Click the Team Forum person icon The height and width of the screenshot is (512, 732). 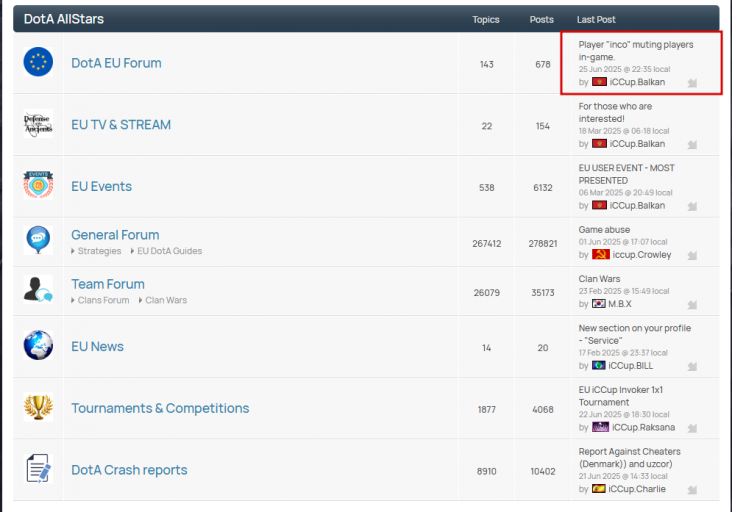[x=38, y=289]
